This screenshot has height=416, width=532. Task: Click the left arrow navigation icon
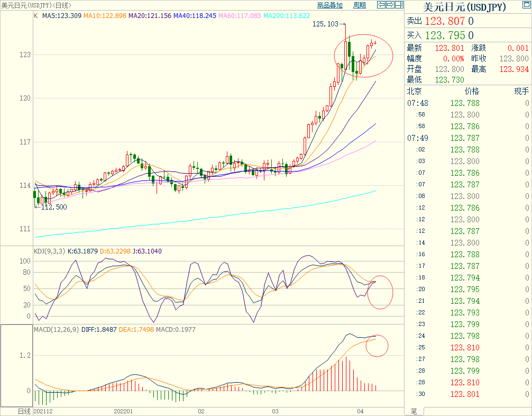coord(381,5)
